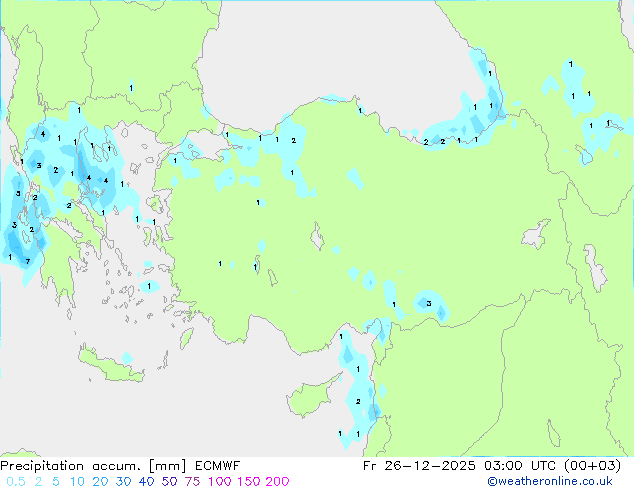Image resolution: width=634 pixels, height=490 pixels.
Task: Select the 40 legend value
Action: 146,482
